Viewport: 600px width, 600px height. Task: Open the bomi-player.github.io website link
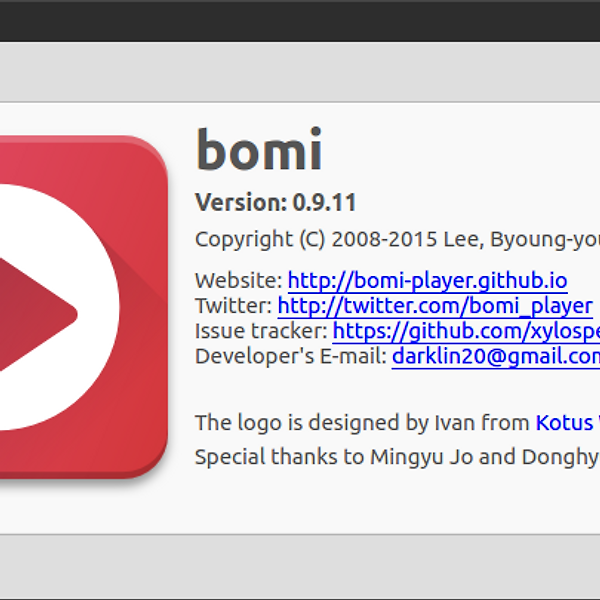[x=427, y=280]
